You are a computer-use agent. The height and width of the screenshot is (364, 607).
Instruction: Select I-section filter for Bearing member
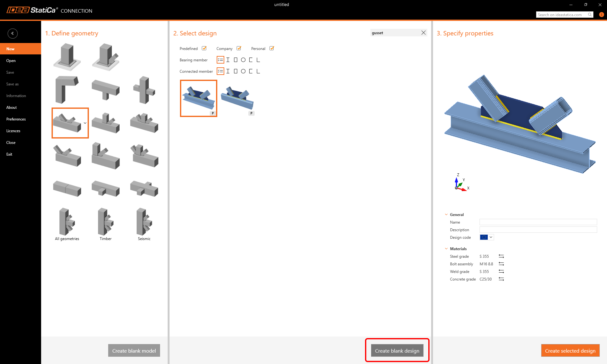[228, 60]
